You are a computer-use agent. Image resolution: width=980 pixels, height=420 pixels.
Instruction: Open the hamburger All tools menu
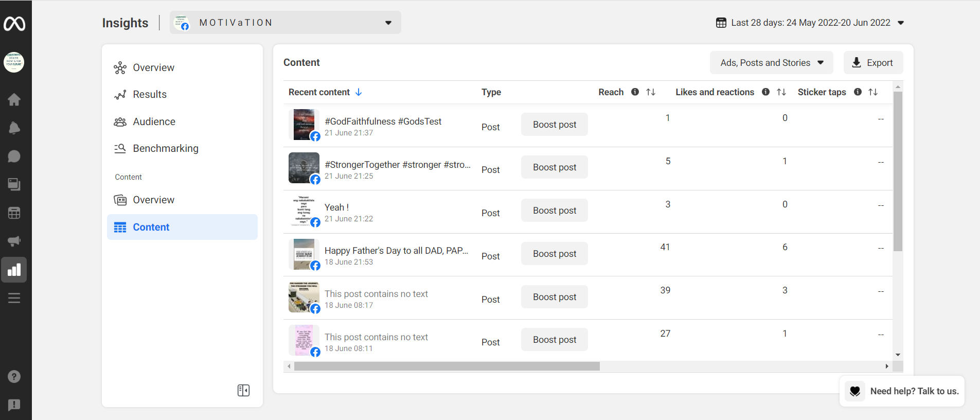(x=14, y=298)
